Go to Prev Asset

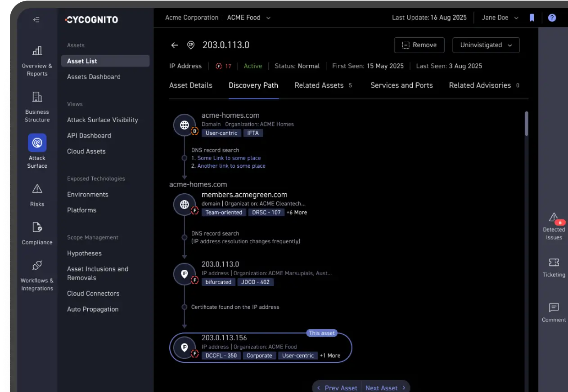[337, 388]
